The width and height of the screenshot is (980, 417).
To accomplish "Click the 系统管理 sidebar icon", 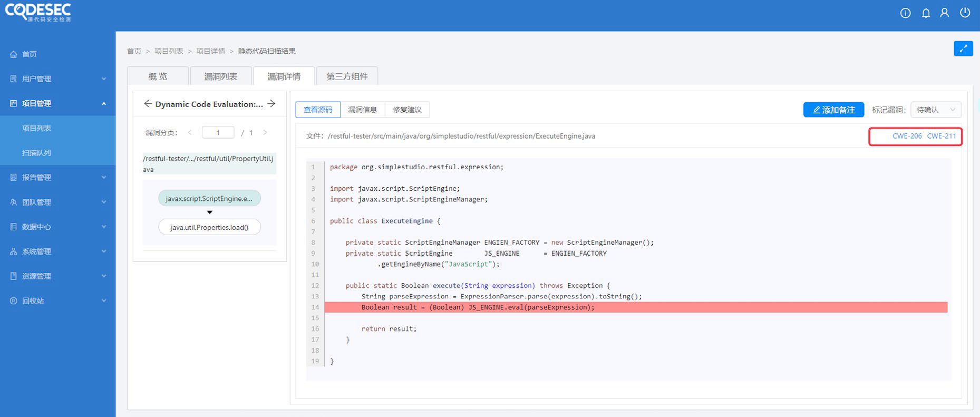I will coord(14,251).
